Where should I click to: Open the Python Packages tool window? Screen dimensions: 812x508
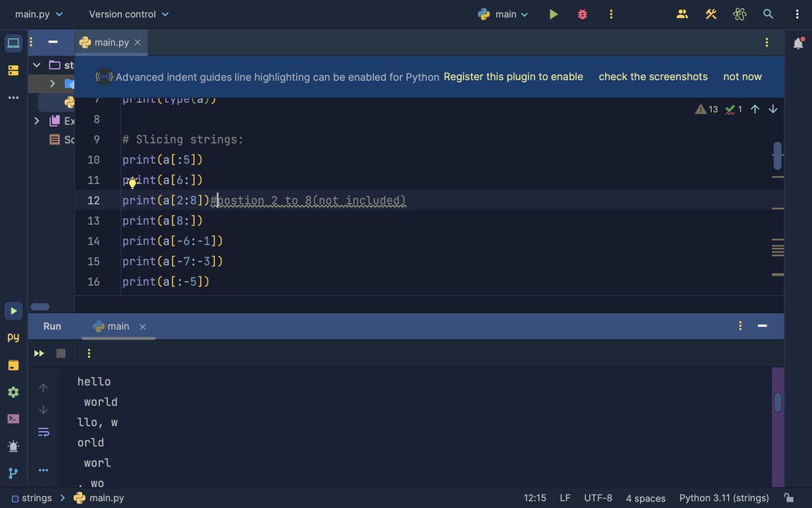point(14,365)
